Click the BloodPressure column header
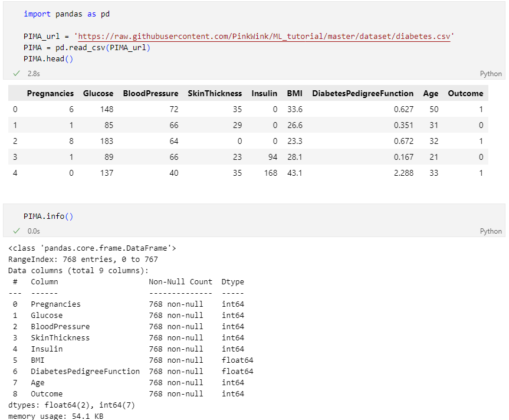The width and height of the screenshot is (509, 420). [x=150, y=93]
